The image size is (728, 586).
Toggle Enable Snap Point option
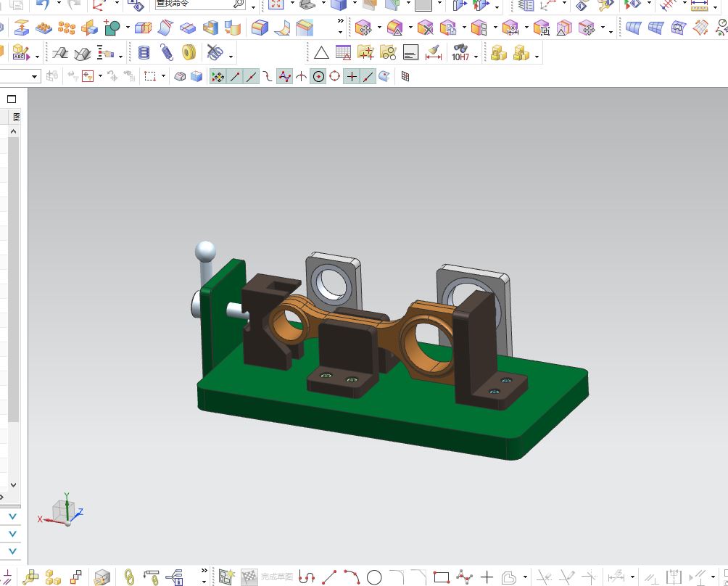coord(218,77)
